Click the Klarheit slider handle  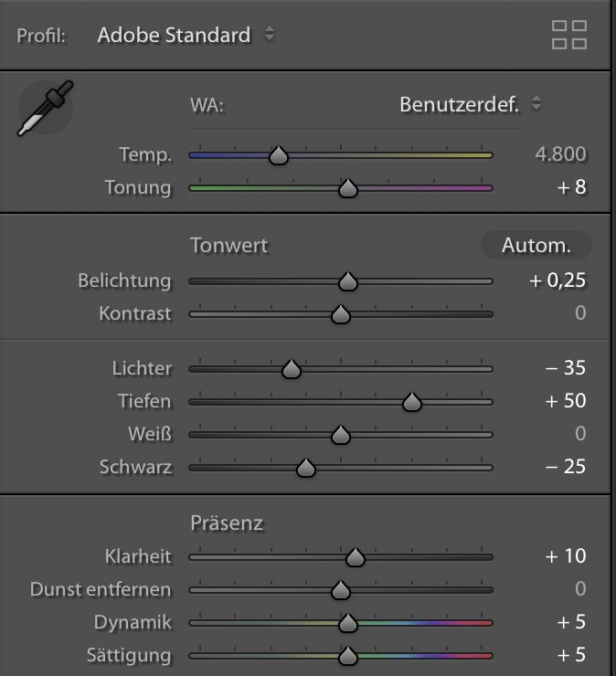click(x=356, y=557)
